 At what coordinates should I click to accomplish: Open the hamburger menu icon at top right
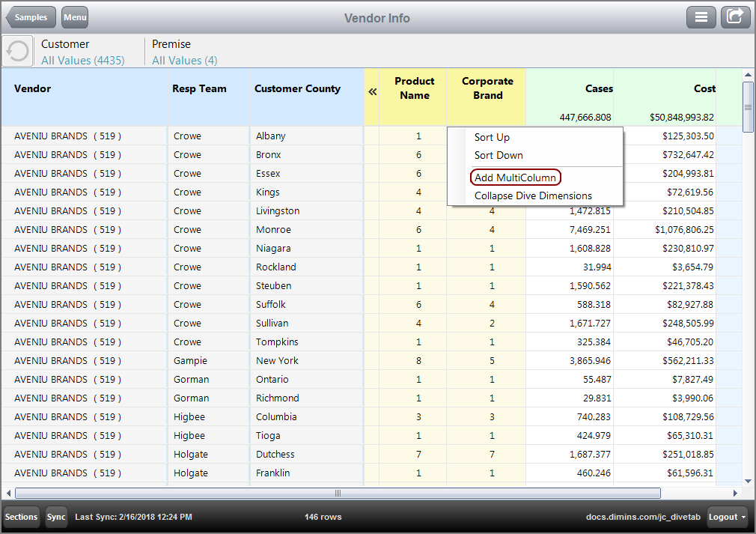click(701, 16)
